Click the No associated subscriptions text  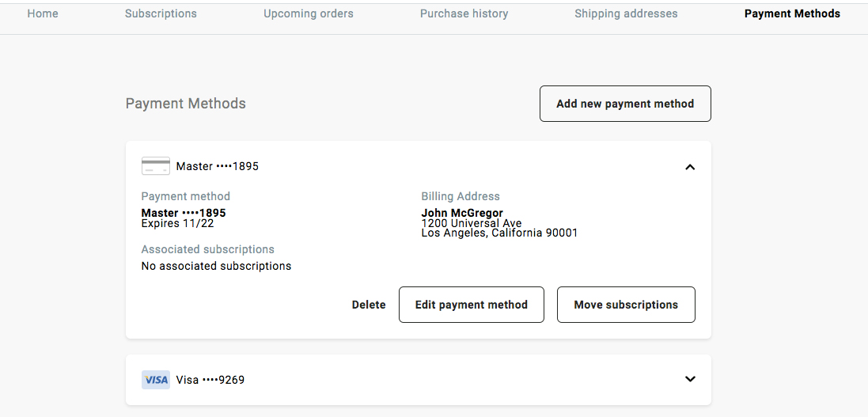click(x=216, y=266)
